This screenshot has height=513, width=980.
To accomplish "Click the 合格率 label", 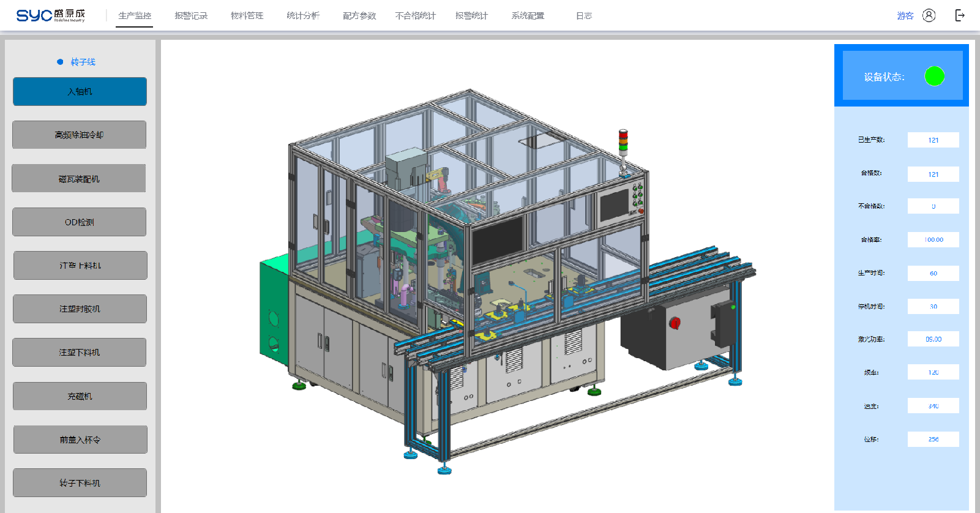I will (x=871, y=240).
